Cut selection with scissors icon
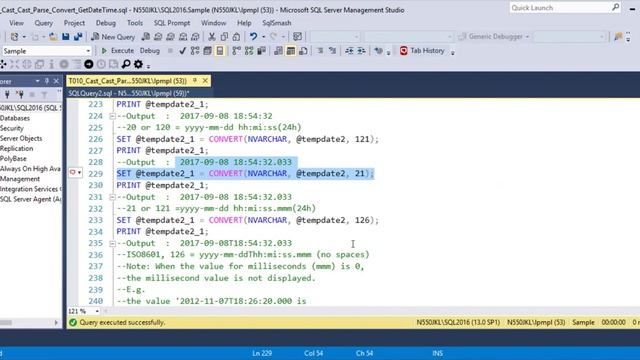640x360 pixels. (x=212, y=37)
